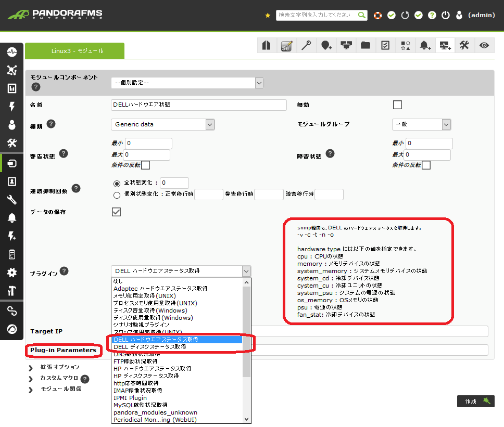Click the search magnifier button in header
Image resolution: width=504 pixels, height=427 pixels.
click(x=362, y=15)
